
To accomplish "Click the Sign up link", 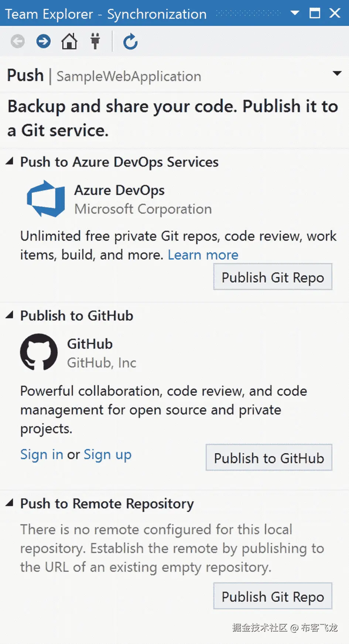I will 107,454.
